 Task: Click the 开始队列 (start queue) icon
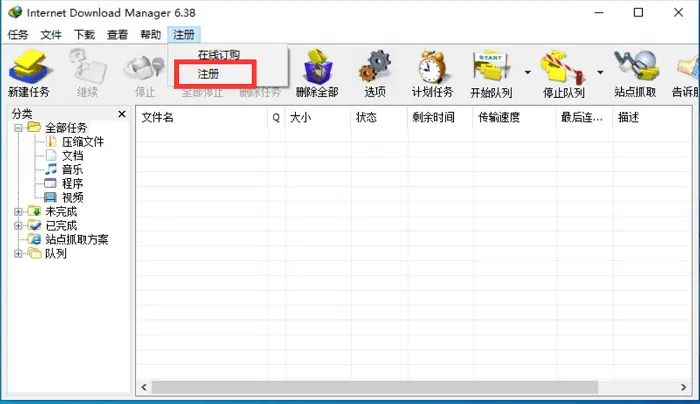(491, 67)
